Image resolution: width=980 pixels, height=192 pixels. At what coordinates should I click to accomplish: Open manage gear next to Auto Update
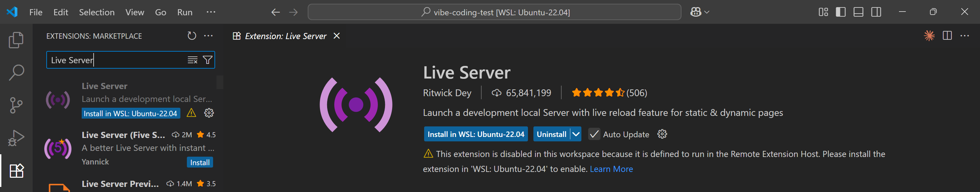pyautogui.click(x=662, y=134)
